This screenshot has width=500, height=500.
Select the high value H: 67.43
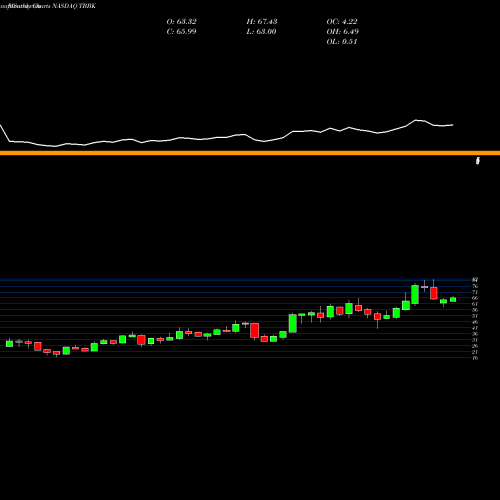click(262, 22)
